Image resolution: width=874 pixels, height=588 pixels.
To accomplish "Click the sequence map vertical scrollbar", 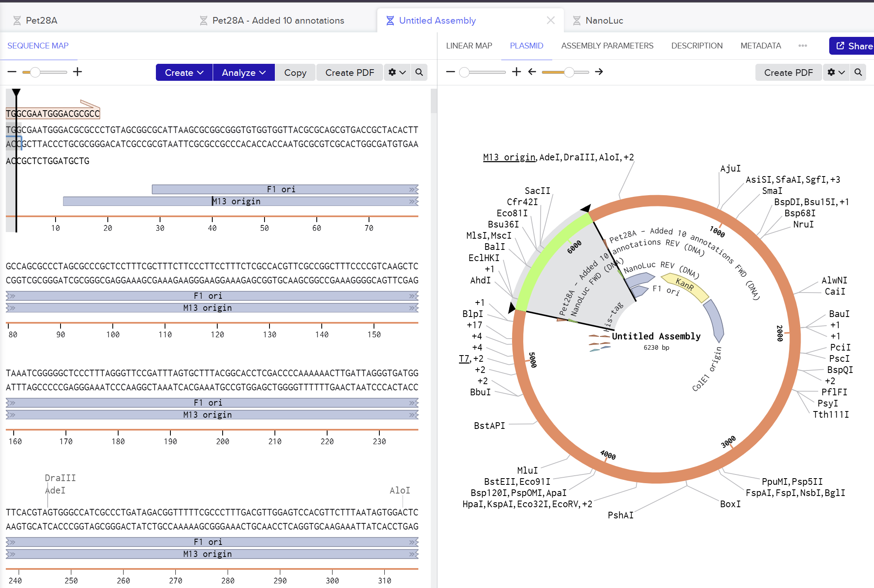I will coord(434,102).
